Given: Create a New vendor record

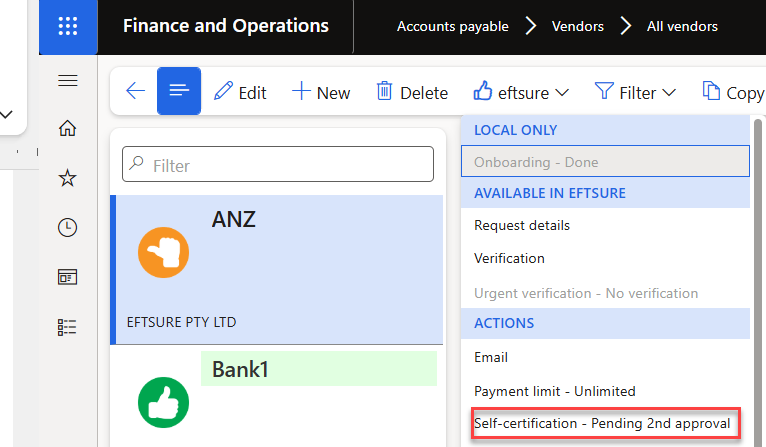Looking at the screenshot, I should pyautogui.click(x=321, y=92).
